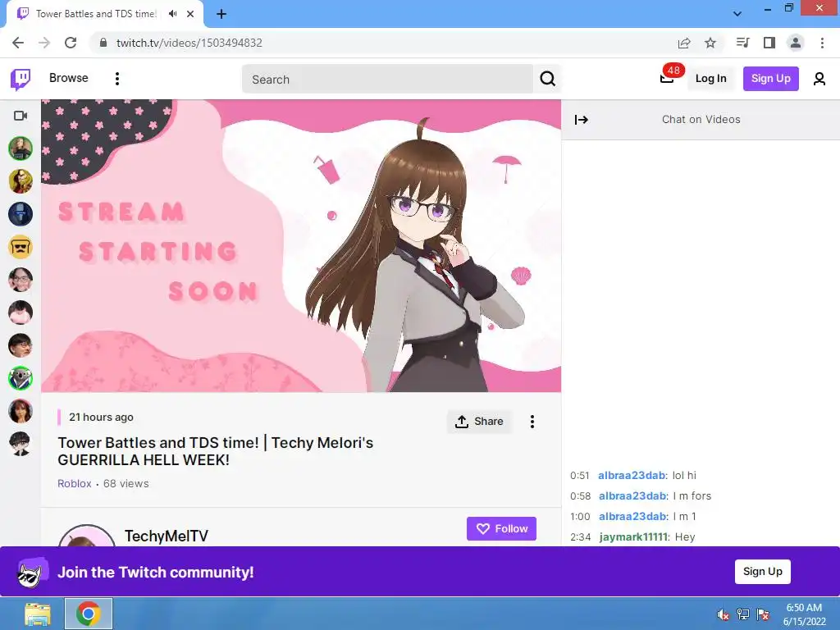840x630 pixels.
Task: Click the search magnifier button
Action: click(547, 80)
